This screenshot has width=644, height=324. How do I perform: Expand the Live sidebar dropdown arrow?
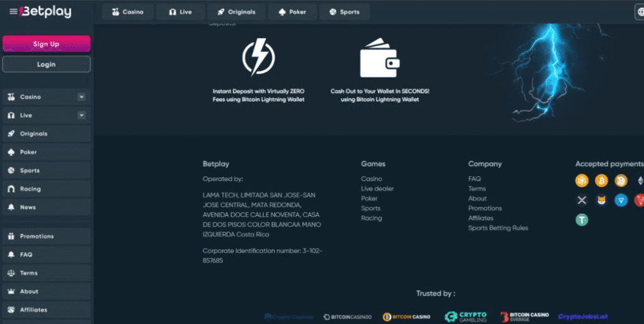[81, 115]
